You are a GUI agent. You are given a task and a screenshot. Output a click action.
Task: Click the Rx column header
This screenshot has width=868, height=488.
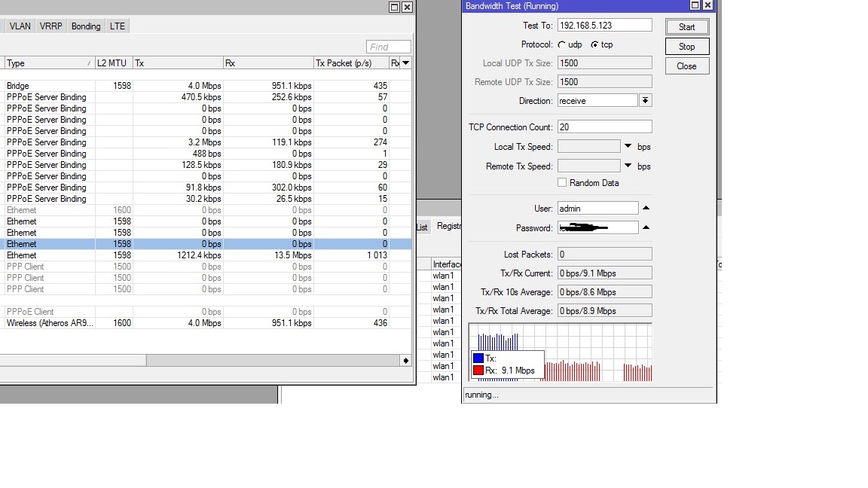pos(268,63)
